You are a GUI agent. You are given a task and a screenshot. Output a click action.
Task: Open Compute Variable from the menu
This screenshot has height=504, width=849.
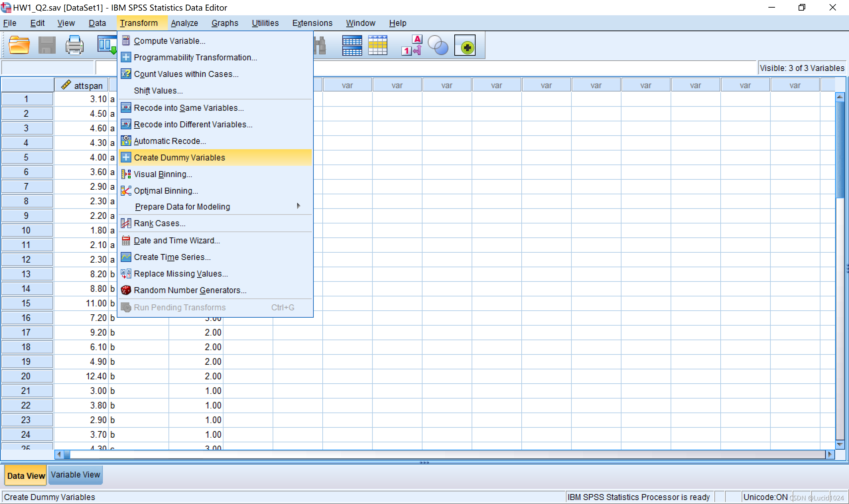pos(169,41)
